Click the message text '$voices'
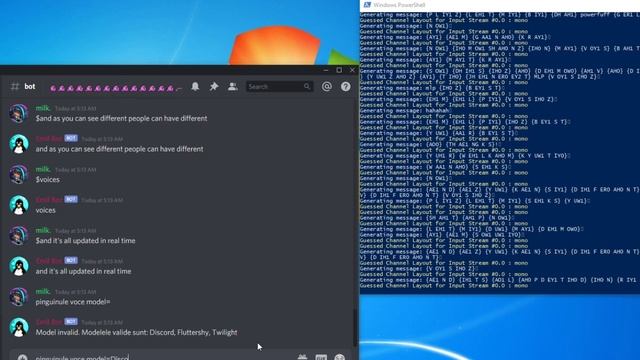The width and height of the screenshot is (640, 360). [47, 180]
